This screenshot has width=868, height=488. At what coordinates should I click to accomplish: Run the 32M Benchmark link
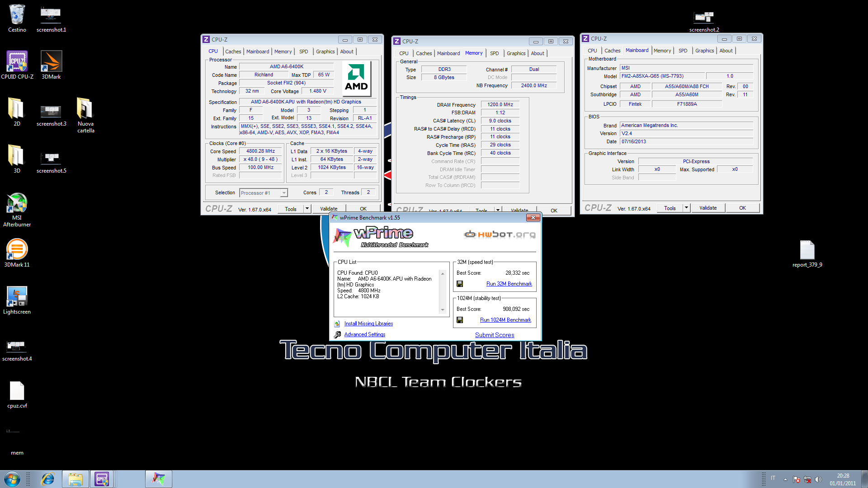click(509, 284)
